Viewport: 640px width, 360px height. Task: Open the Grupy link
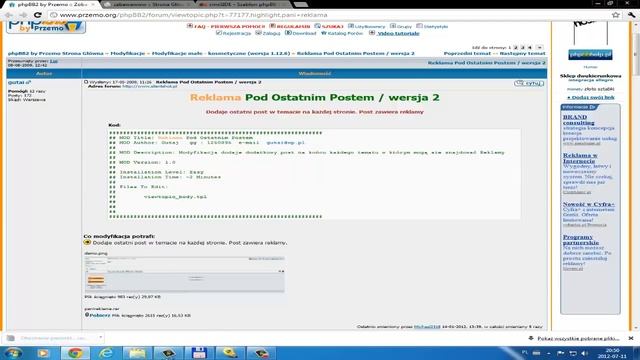[404, 27]
